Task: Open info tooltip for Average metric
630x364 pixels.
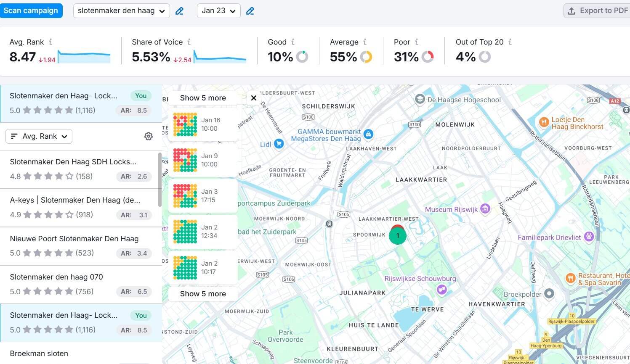Action: point(365,42)
